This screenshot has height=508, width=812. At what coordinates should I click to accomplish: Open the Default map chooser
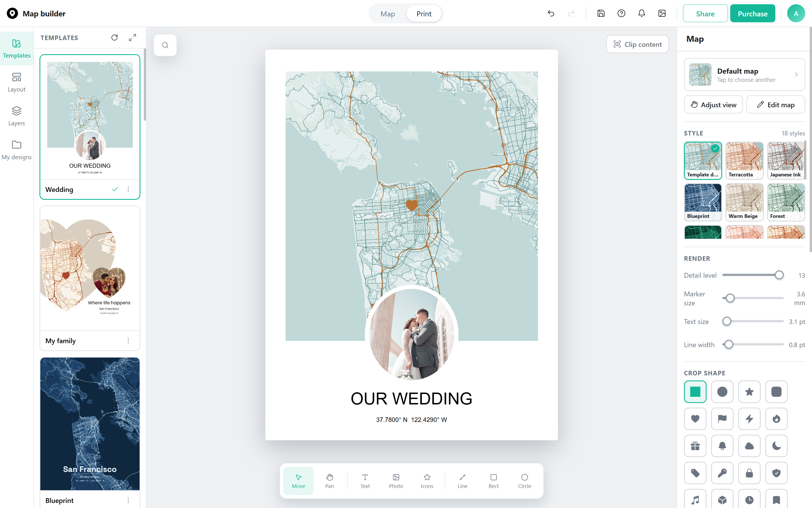pyautogui.click(x=744, y=75)
